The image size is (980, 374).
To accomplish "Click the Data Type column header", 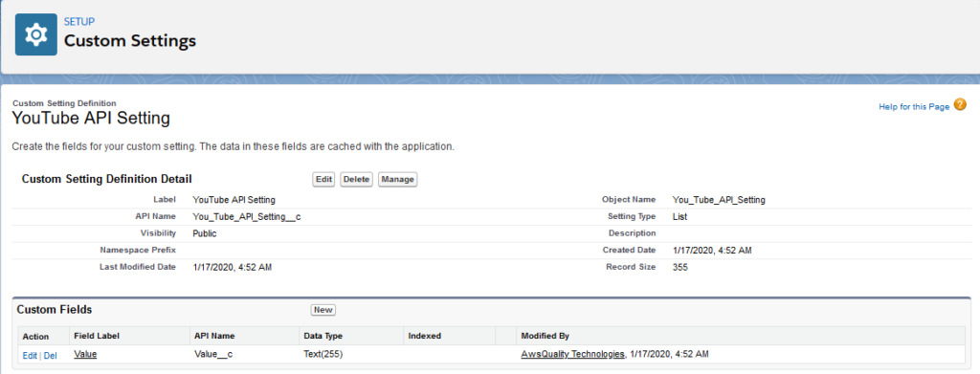I will pos(323,336).
